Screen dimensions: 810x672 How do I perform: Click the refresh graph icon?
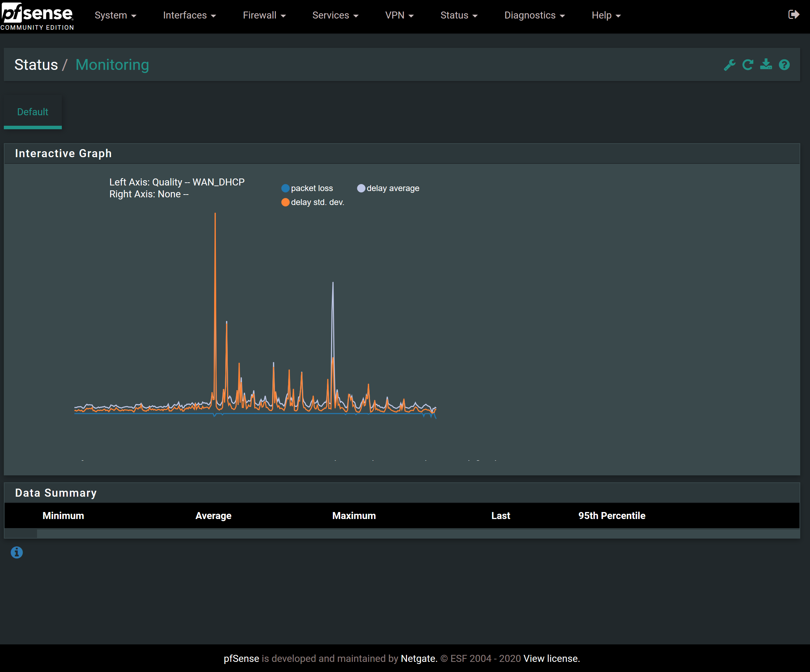[x=747, y=65]
